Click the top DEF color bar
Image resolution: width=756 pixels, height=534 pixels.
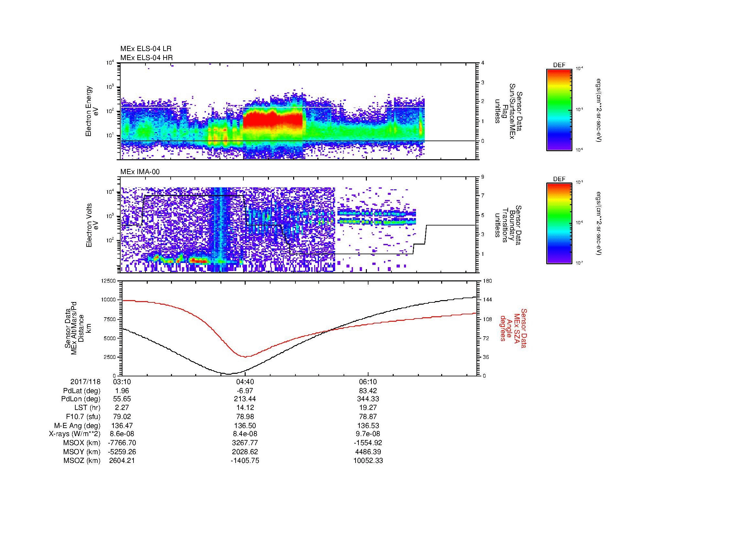click(x=559, y=110)
